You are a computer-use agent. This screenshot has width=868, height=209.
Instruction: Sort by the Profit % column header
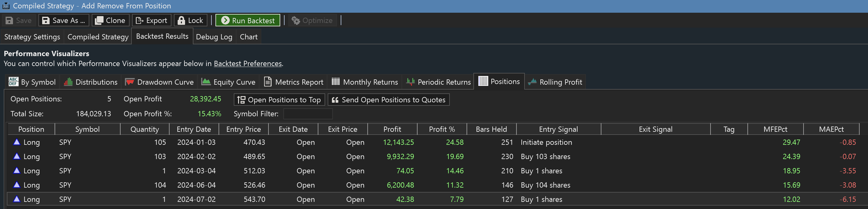coord(442,129)
